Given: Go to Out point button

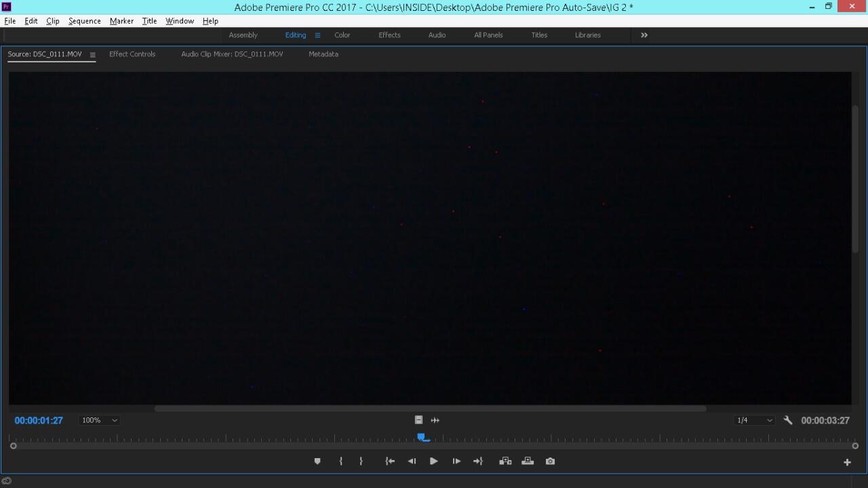Looking at the screenshot, I should [x=478, y=462].
